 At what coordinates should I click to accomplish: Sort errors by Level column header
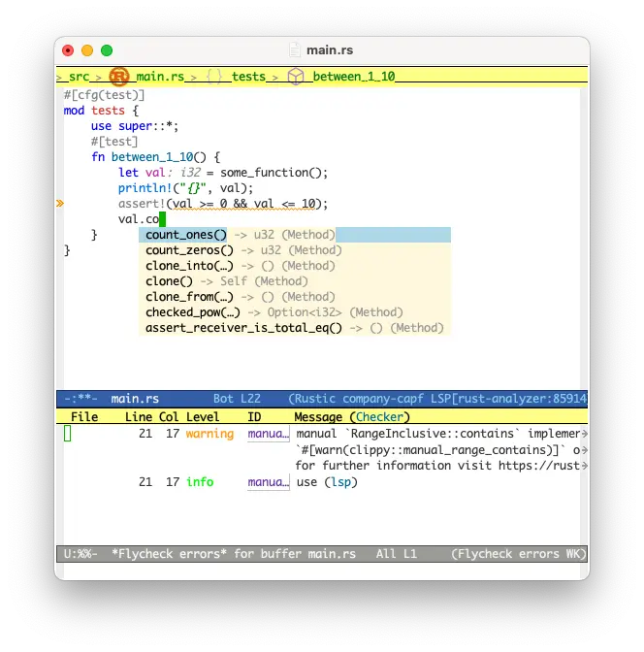(203, 416)
